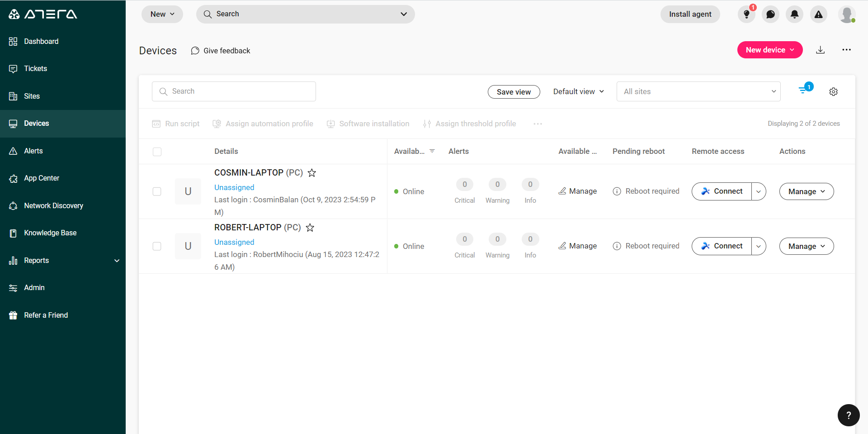Open the notifications bell
868x434 pixels.
794,14
